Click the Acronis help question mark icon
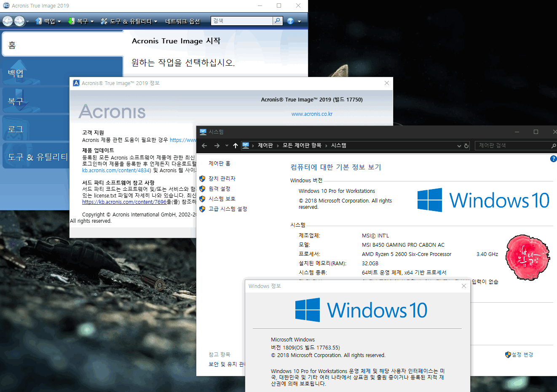Image resolution: width=557 pixels, height=392 pixels. [290, 21]
